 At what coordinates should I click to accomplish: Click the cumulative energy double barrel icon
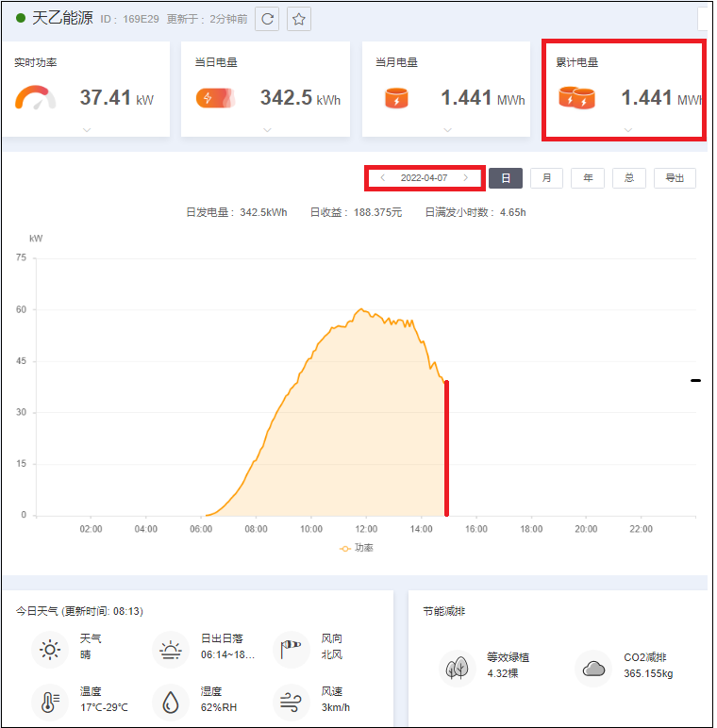[x=576, y=97]
